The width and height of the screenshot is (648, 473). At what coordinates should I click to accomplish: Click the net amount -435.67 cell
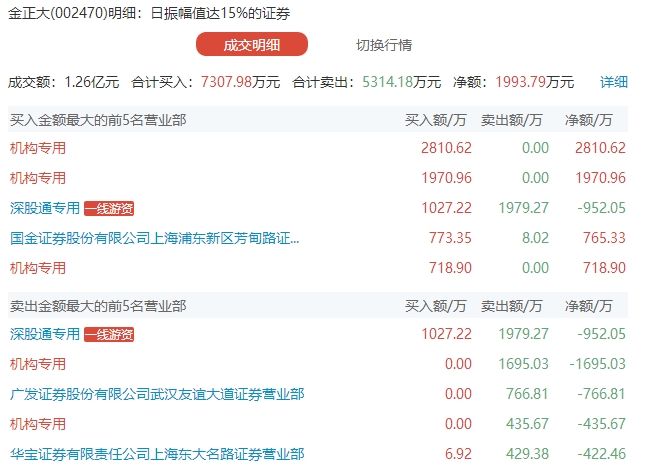click(601, 424)
